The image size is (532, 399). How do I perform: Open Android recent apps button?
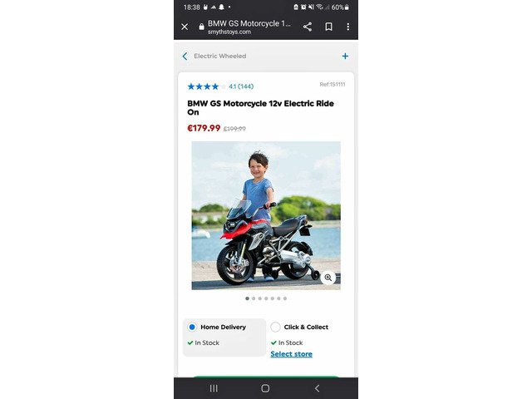[x=214, y=388]
